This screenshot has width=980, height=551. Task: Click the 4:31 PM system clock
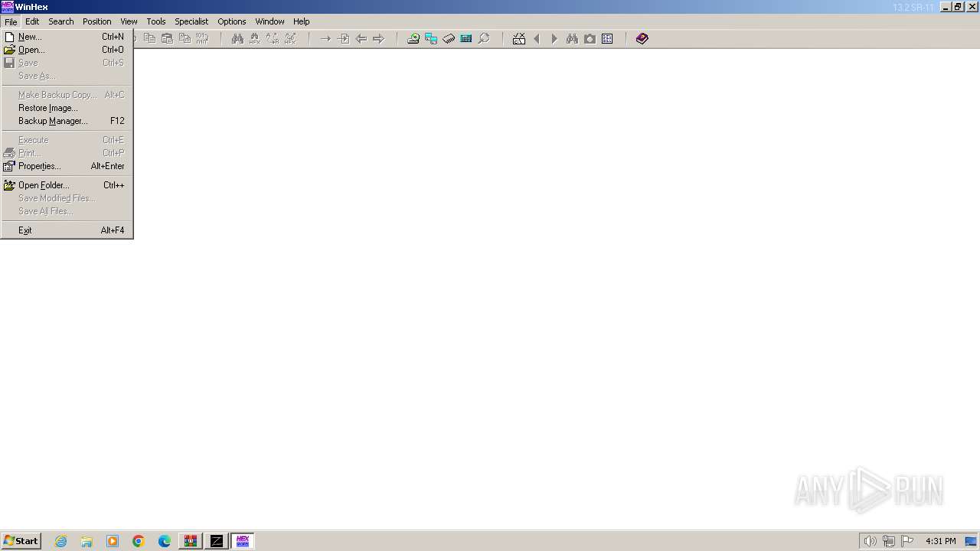(941, 541)
